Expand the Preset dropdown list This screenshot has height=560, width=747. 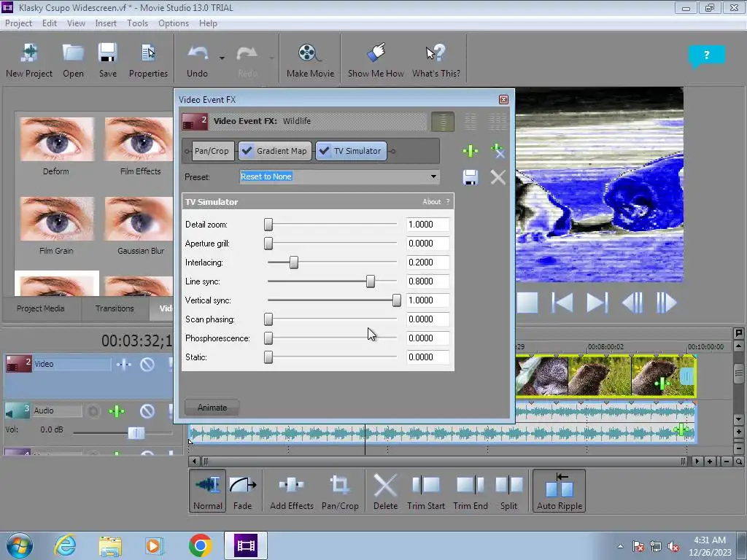click(433, 176)
